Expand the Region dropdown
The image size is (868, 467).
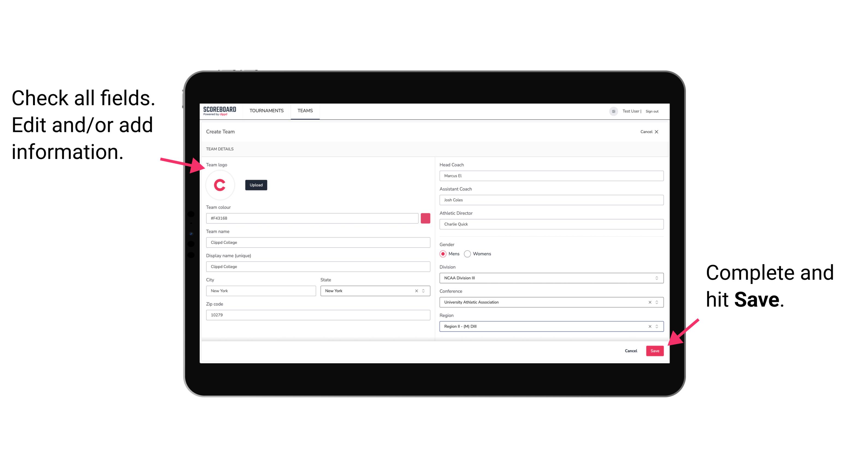click(657, 327)
